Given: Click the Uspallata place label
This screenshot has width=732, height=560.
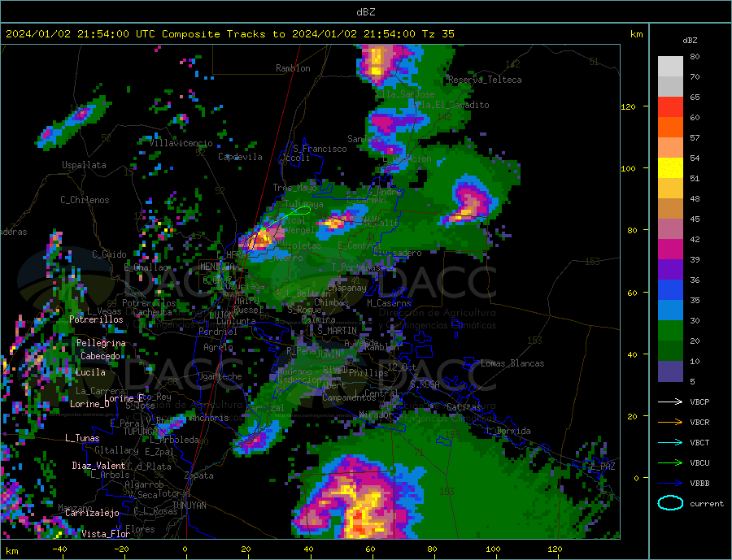Looking at the screenshot, I should pyautogui.click(x=84, y=165).
